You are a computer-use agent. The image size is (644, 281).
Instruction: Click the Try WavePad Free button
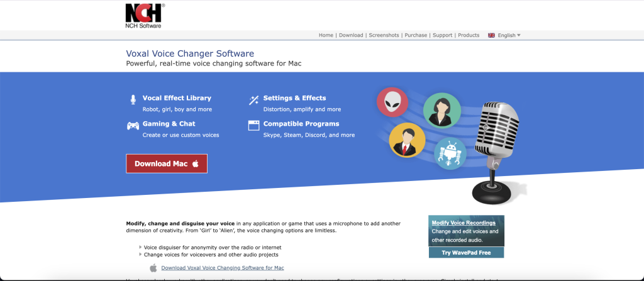(x=466, y=253)
